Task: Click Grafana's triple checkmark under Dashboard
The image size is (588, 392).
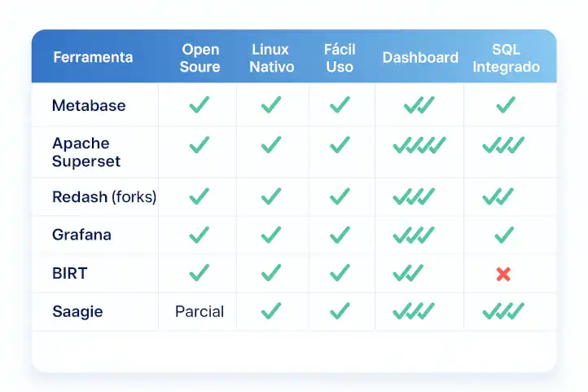Action: coord(414,235)
